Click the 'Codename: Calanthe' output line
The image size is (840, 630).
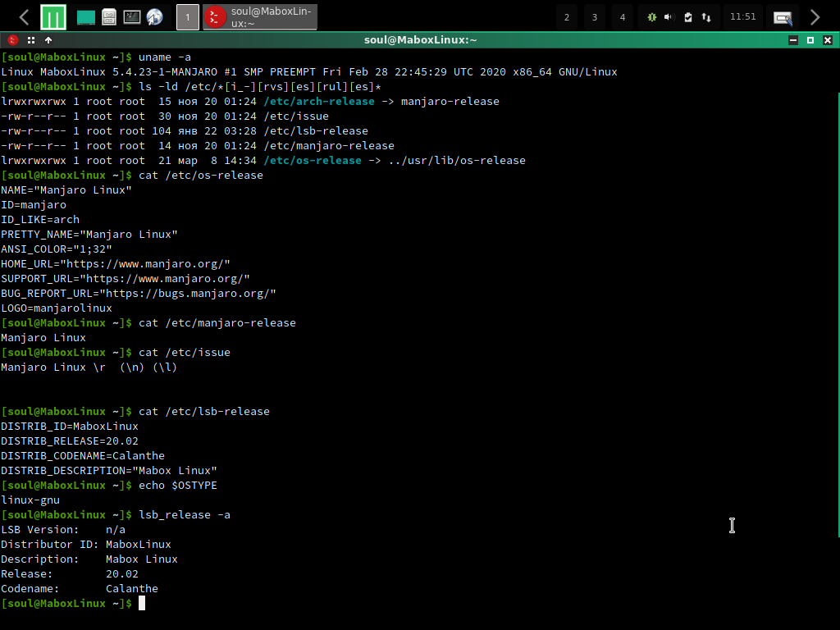point(80,588)
